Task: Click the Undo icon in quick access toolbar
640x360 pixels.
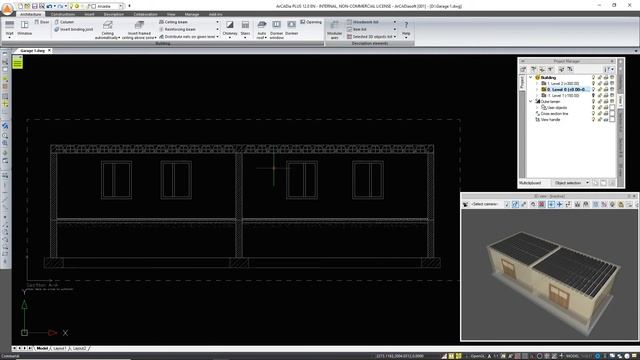Action: point(49,6)
